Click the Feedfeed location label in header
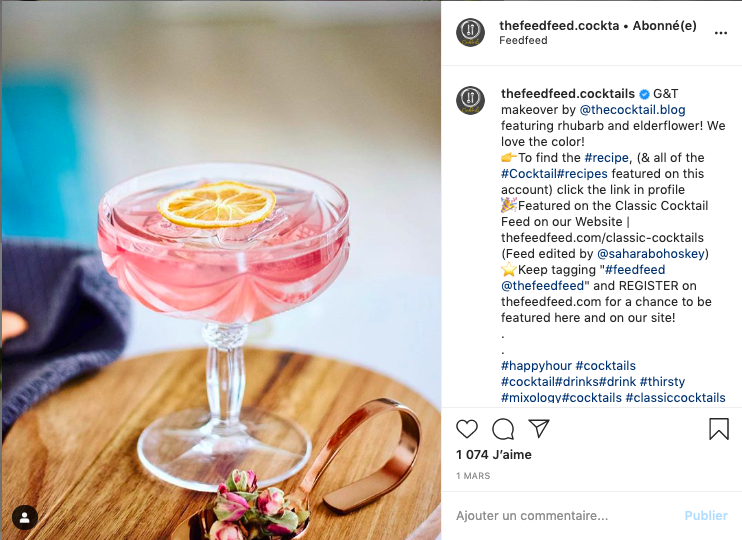This screenshot has width=742, height=540. [x=523, y=41]
